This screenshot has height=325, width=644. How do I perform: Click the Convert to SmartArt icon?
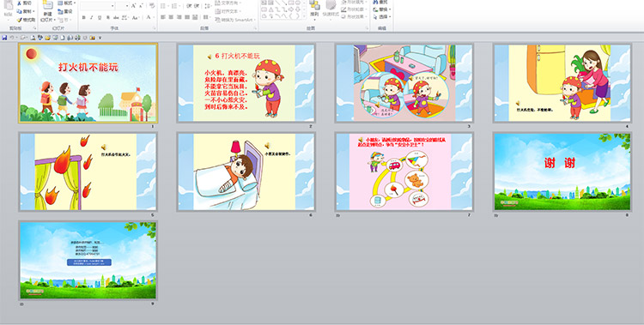coord(217,20)
